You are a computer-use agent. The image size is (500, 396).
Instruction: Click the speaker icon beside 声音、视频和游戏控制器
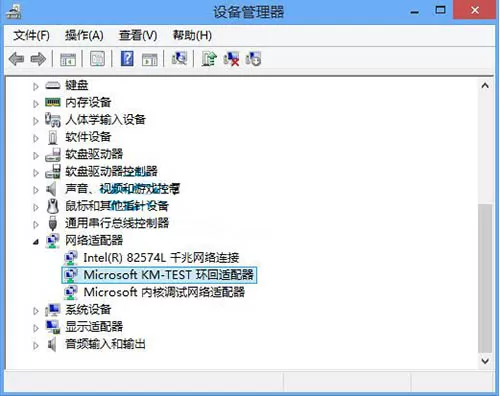(51, 189)
